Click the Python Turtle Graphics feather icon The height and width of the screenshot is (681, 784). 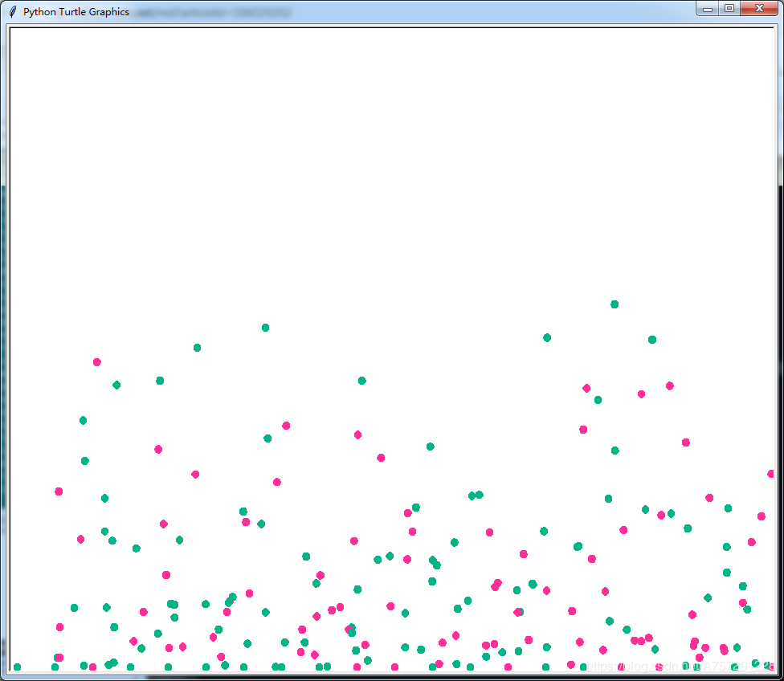pos(13,11)
